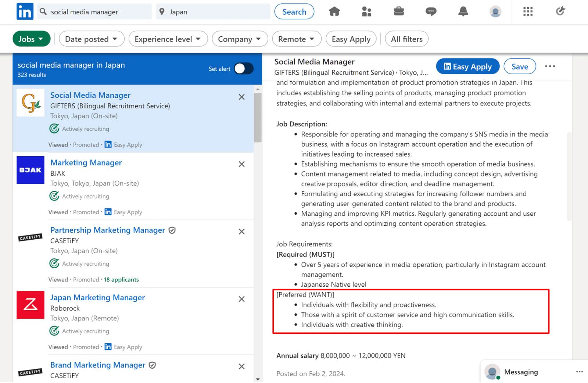The height and width of the screenshot is (383, 588).
Task: Click the blue Easy Apply button
Action: coord(467,67)
